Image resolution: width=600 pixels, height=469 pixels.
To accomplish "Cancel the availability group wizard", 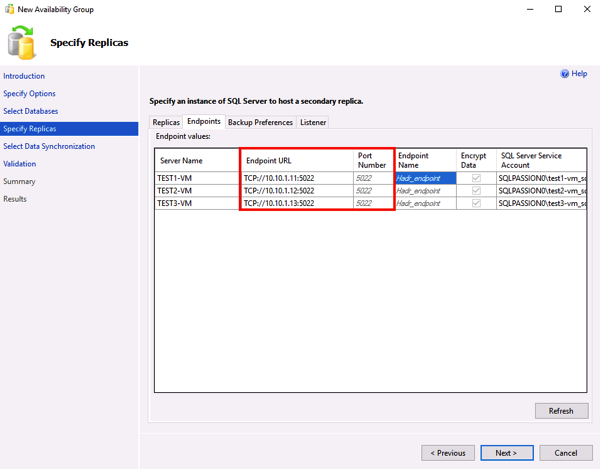I will click(566, 453).
